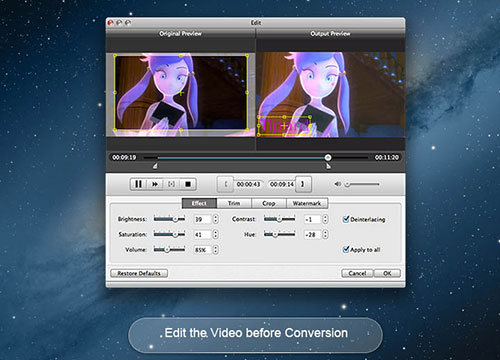
Task: Click the Brightness value field showing 39
Action: (202, 219)
